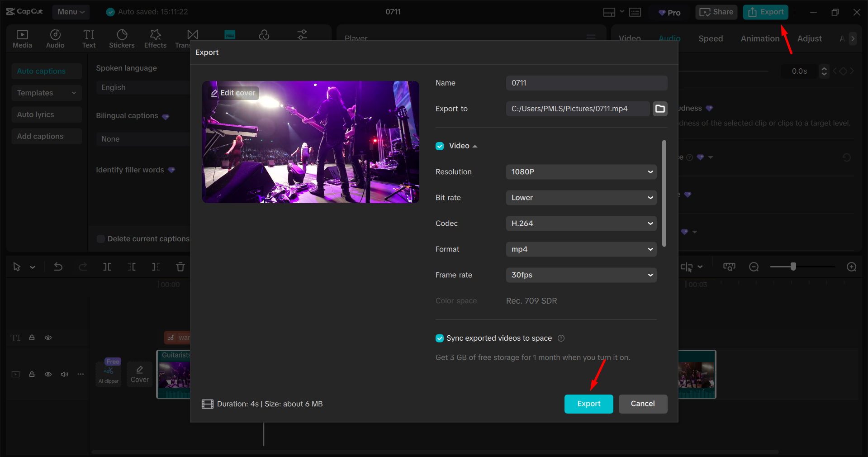868x457 pixels.
Task: Click the timeline zoom slider
Action: [x=793, y=267]
